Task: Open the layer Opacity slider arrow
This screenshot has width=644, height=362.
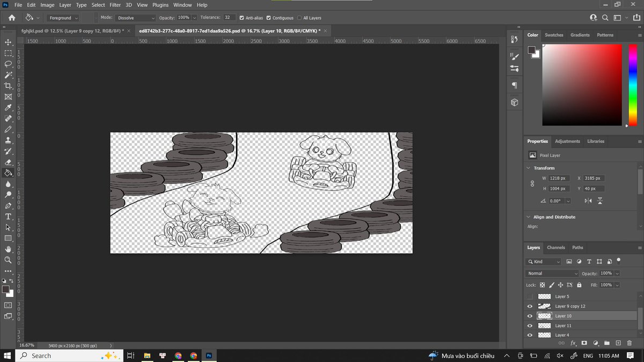Action: click(x=617, y=274)
